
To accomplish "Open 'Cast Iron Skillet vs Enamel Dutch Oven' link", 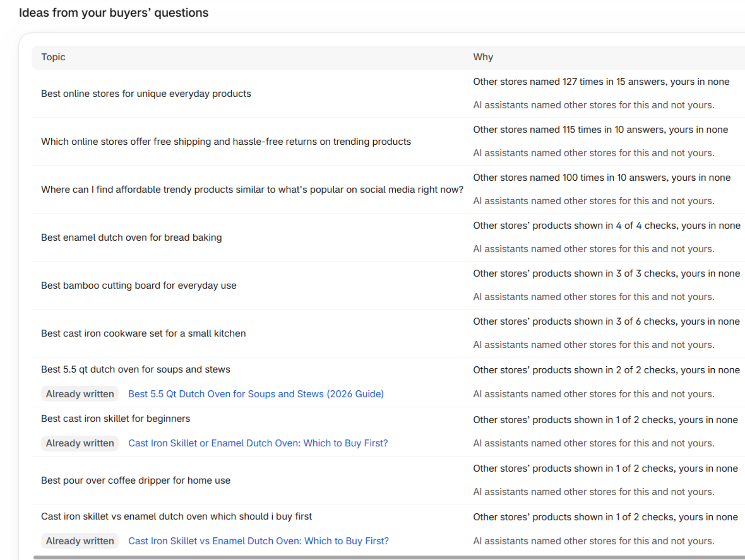I will tap(258, 541).
